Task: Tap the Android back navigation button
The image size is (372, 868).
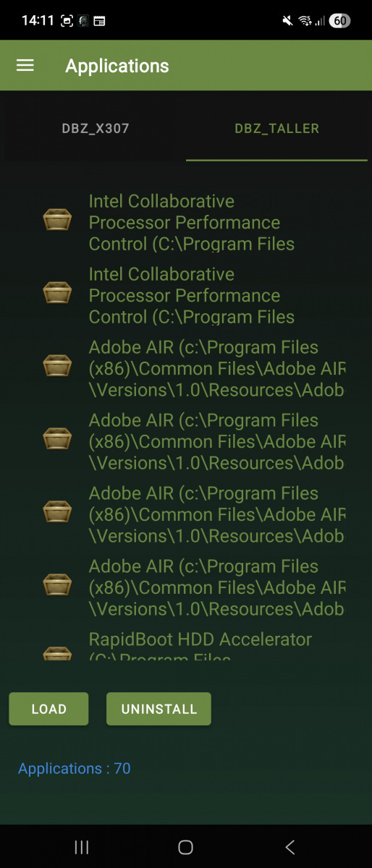Action: click(290, 847)
